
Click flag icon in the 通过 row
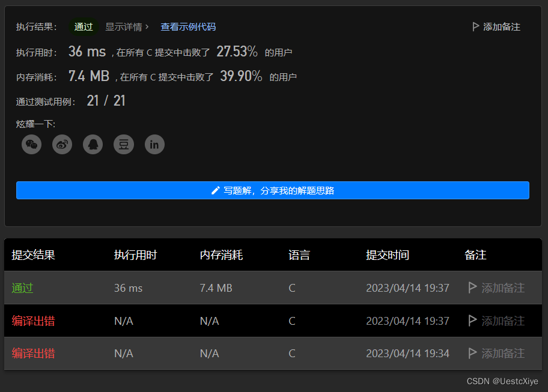(x=472, y=288)
